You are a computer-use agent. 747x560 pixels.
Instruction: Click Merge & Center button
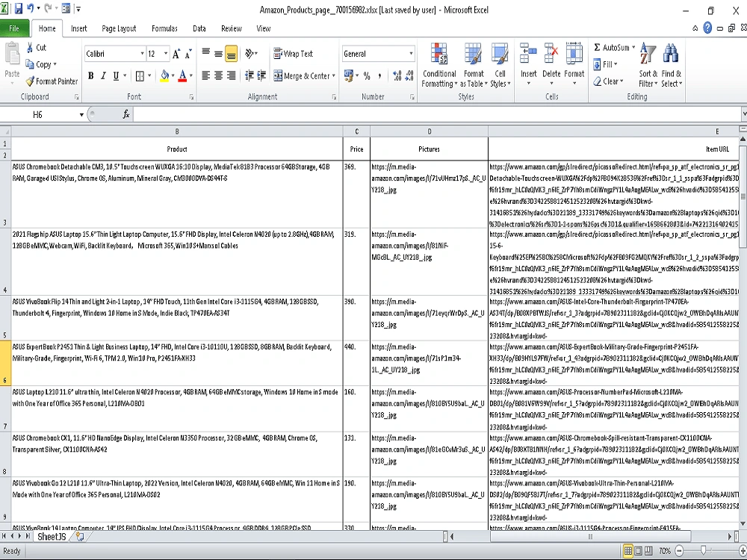[x=302, y=75]
